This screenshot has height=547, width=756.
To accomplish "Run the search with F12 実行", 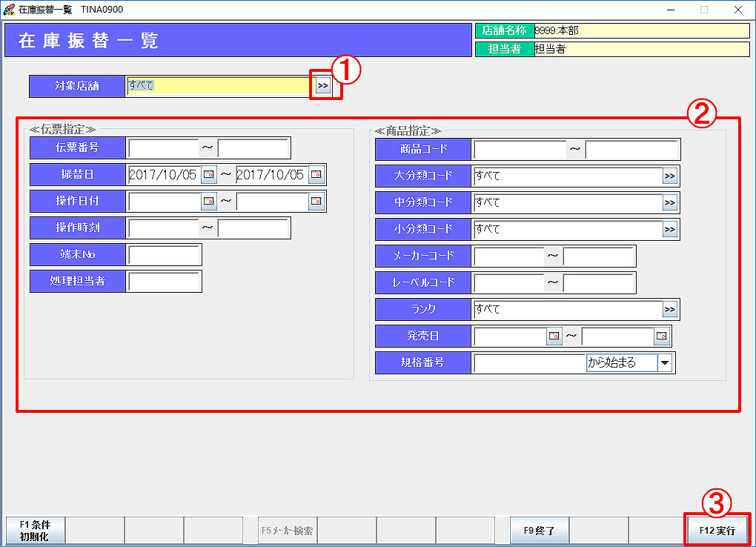I will [717, 530].
